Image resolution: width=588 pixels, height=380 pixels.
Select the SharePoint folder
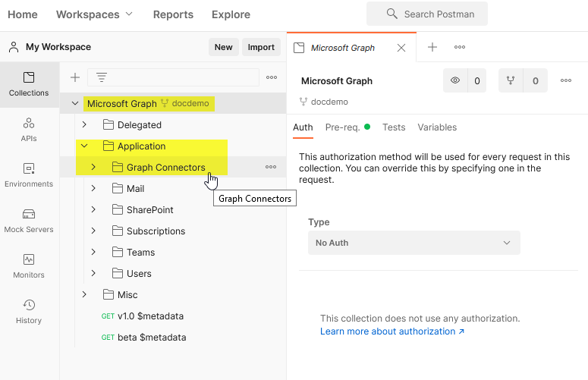pyautogui.click(x=150, y=210)
